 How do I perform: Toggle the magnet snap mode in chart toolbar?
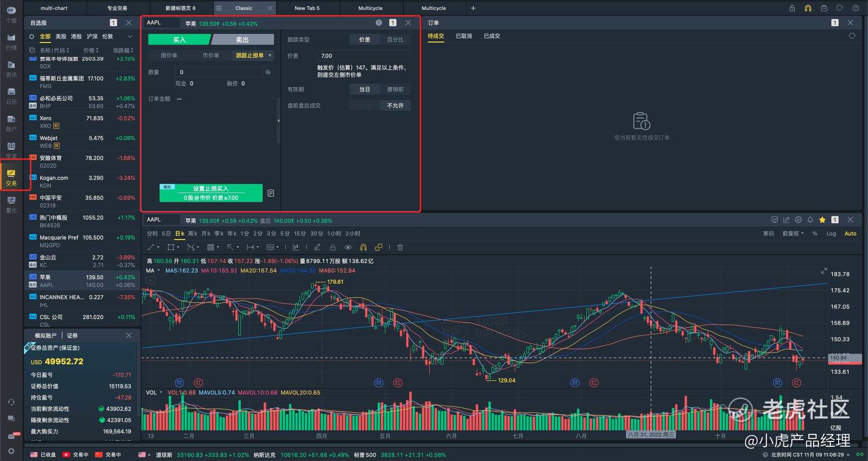[x=363, y=247]
